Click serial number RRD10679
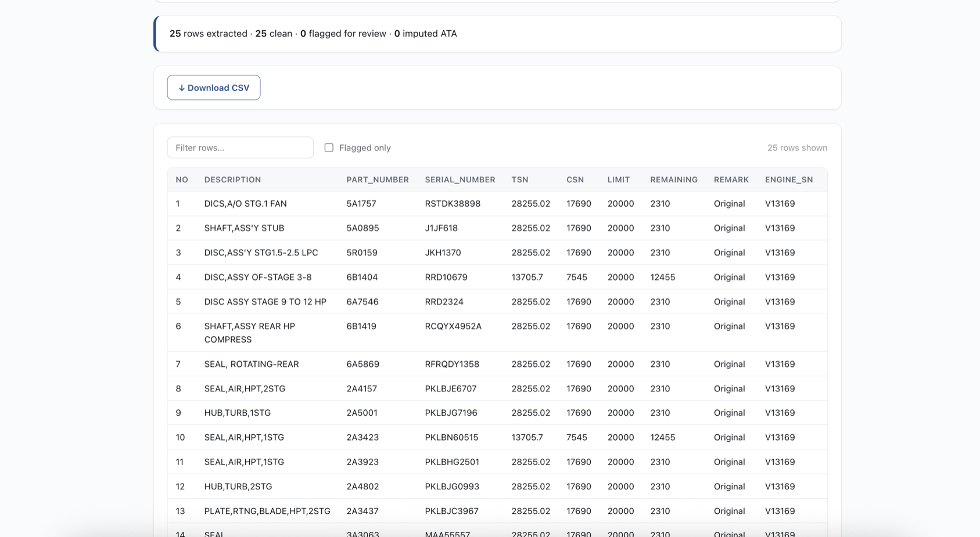Image resolution: width=980 pixels, height=537 pixels. pos(446,277)
